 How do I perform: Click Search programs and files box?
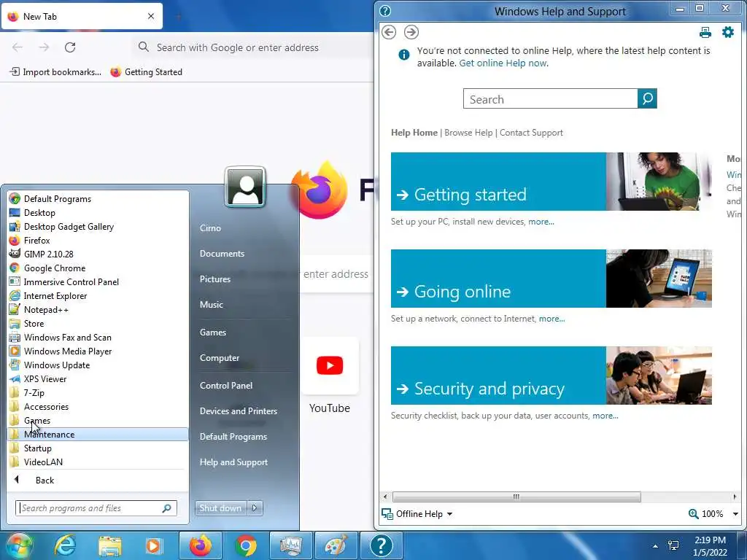(96, 508)
